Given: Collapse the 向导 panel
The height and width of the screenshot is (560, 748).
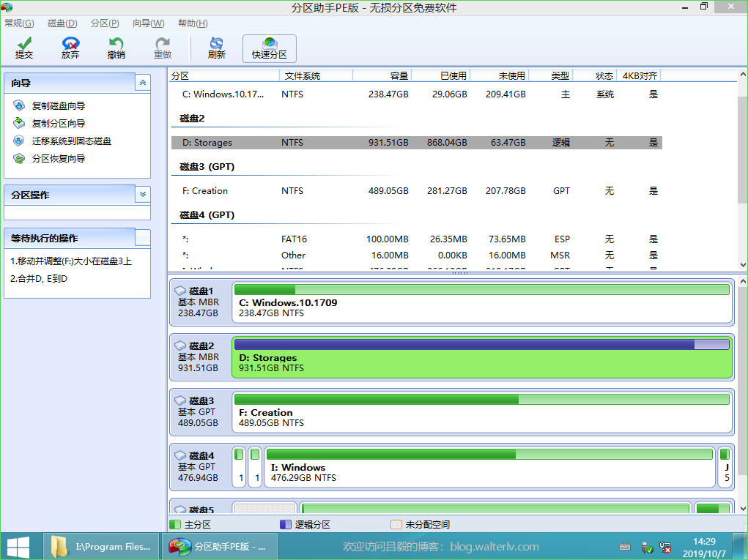Looking at the screenshot, I should [x=143, y=83].
